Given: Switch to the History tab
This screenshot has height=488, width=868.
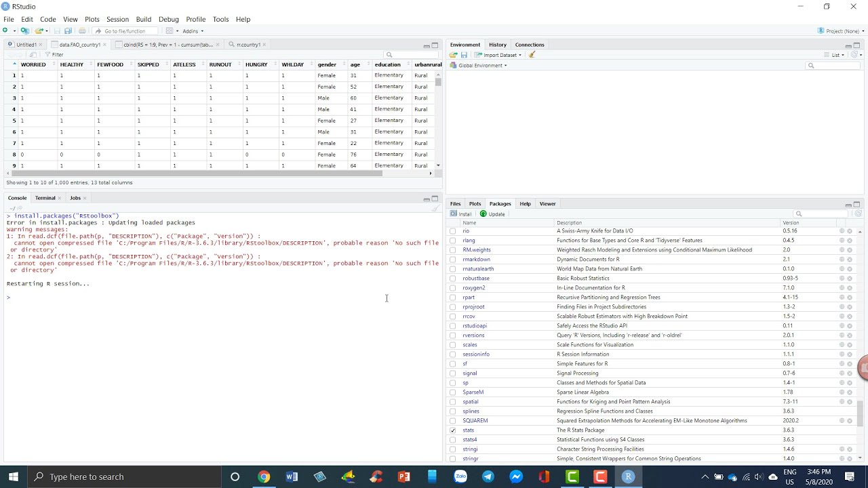Looking at the screenshot, I should coord(498,45).
